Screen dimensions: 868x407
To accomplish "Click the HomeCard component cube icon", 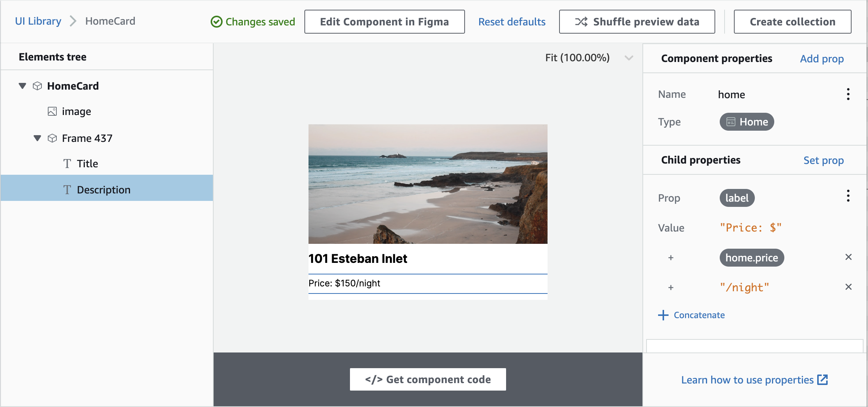I will pos(37,86).
